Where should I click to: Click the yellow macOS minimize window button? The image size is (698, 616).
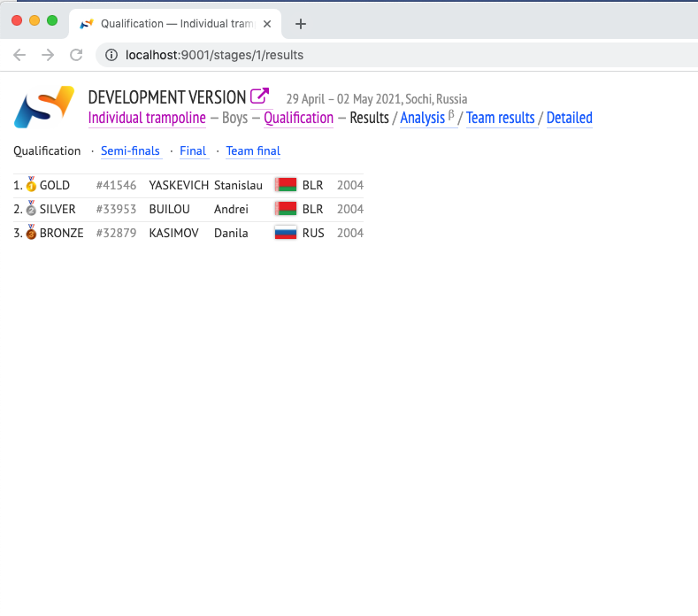35,20
